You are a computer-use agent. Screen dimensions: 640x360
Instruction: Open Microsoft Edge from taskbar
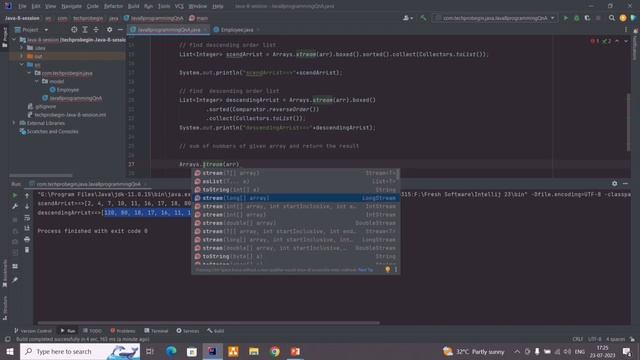[x=171, y=351]
